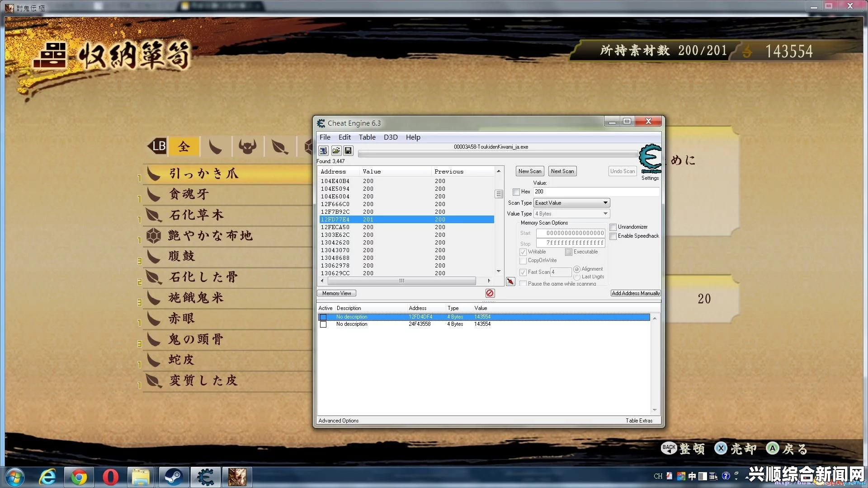The width and height of the screenshot is (868, 488).
Task: Toggle the Writable checkbox
Action: point(523,252)
